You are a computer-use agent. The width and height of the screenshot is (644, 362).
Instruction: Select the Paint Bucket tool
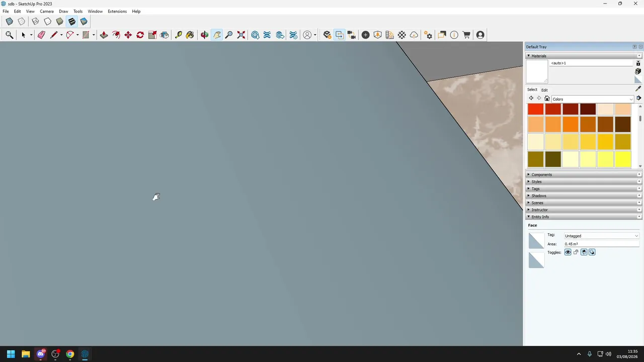190,35
